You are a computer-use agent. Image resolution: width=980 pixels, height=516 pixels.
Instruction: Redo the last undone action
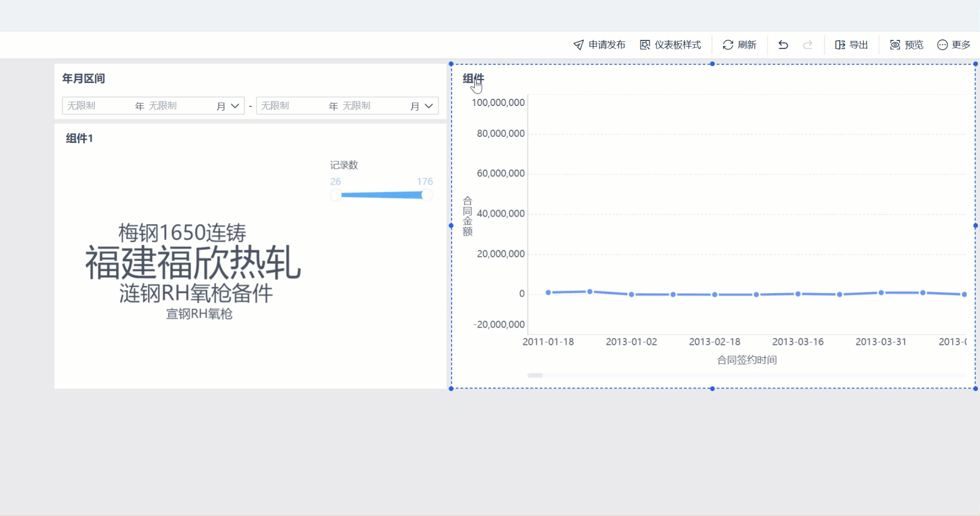click(x=808, y=45)
